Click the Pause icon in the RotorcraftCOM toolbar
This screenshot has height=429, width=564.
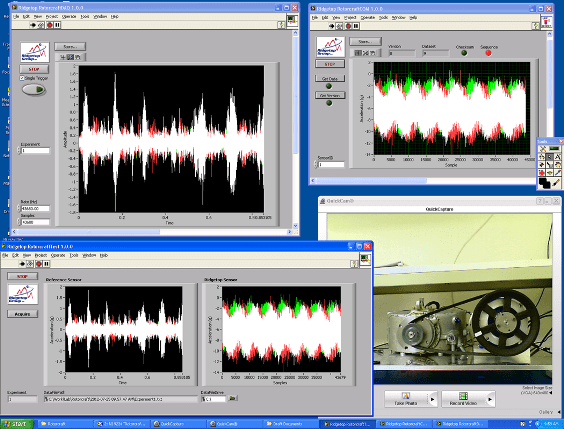[x=356, y=26]
